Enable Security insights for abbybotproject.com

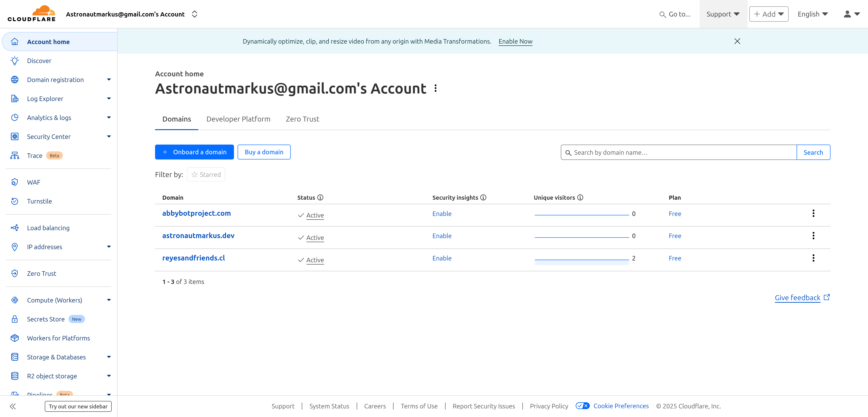click(x=442, y=213)
